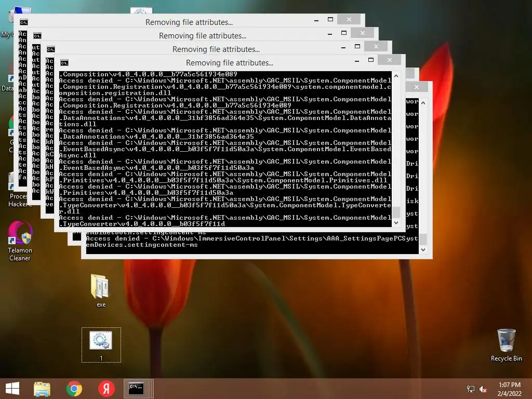
Task: Open the Windows Start button
Action: point(12,389)
